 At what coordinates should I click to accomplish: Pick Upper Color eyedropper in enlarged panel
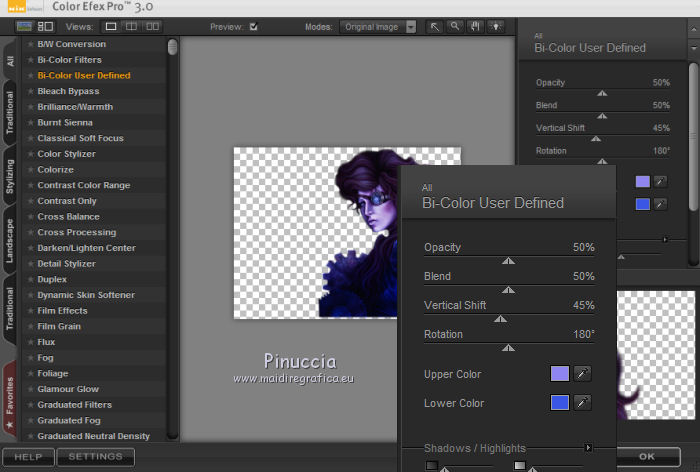pos(582,373)
